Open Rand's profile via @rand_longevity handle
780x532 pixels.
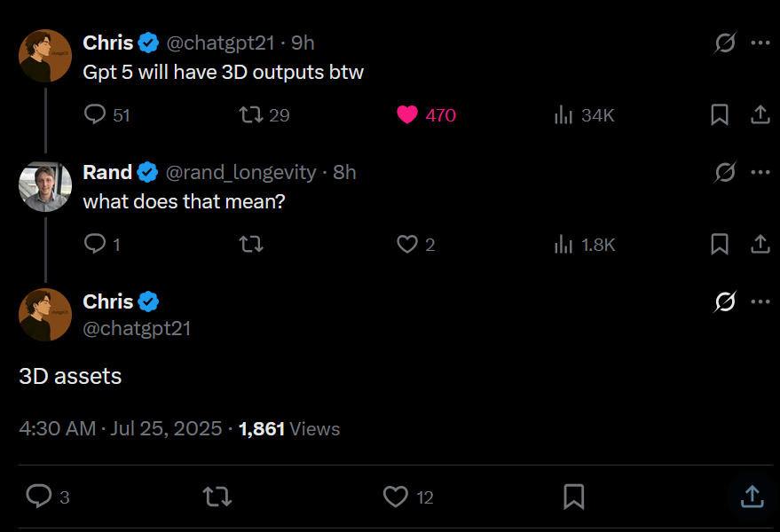click(240, 172)
